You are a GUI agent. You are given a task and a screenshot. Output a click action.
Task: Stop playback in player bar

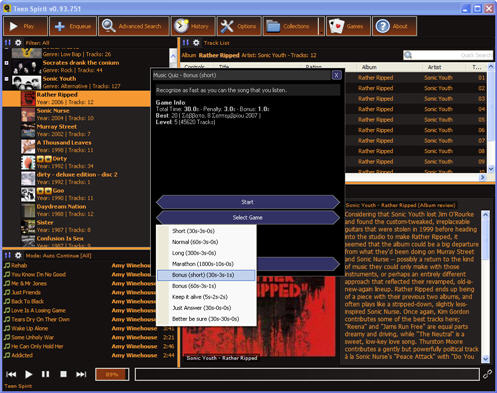pos(63,374)
